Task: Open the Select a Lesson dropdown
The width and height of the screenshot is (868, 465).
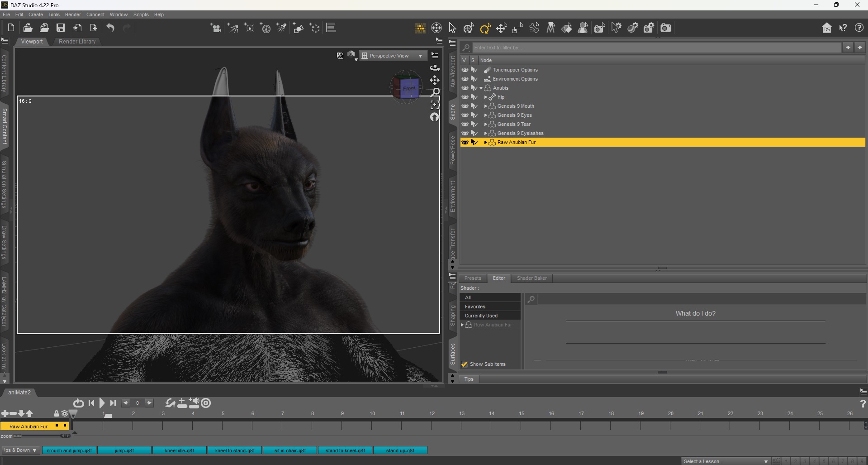Action: click(x=726, y=461)
